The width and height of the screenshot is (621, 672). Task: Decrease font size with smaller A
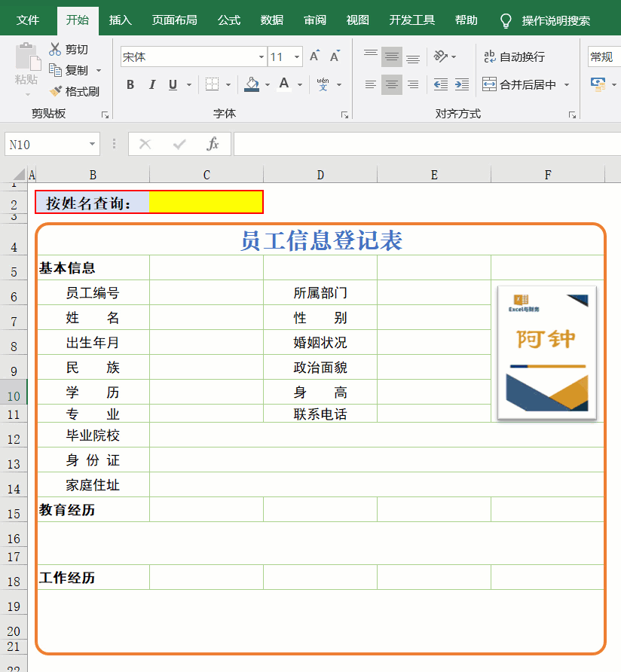(x=335, y=57)
